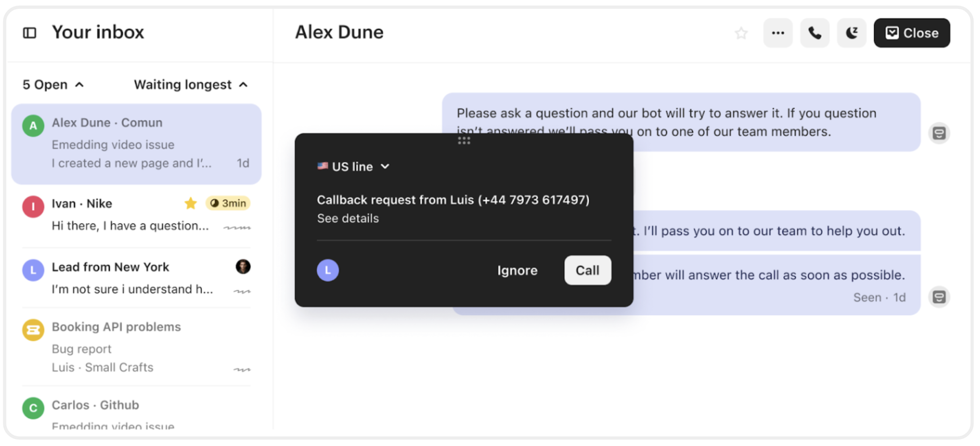This screenshot has width=980, height=446.
Task: Grab the drag handle dots on popup
Action: click(x=464, y=140)
